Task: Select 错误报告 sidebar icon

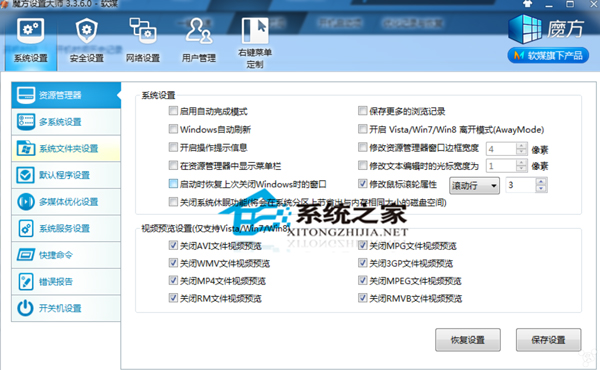Action: click(x=26, y=282)
